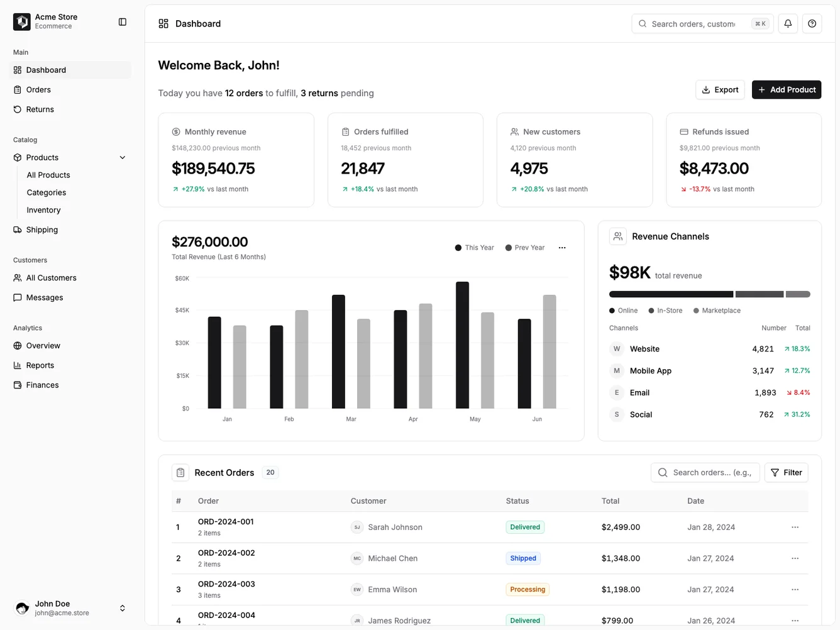840x630 pixels.
Task: Open order ORD-2024-002 link
Action: pyautogui.click(x=226, y=552)
